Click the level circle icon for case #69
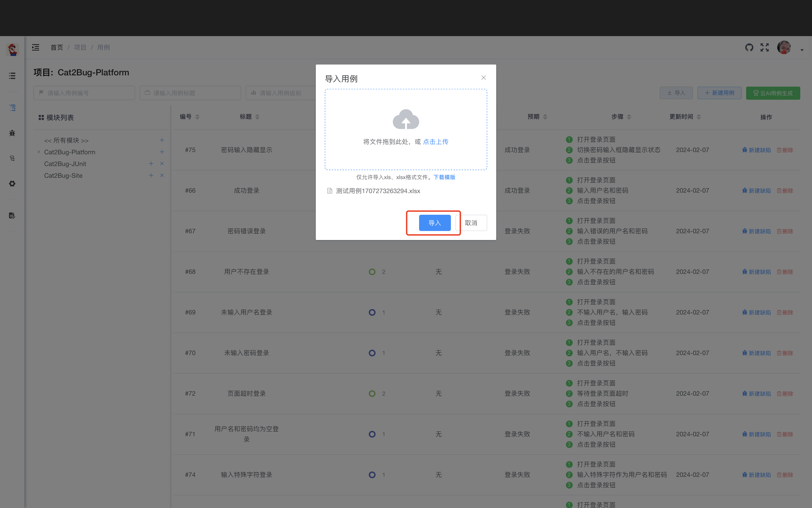 pyautogui.click(x=372, y=312)
